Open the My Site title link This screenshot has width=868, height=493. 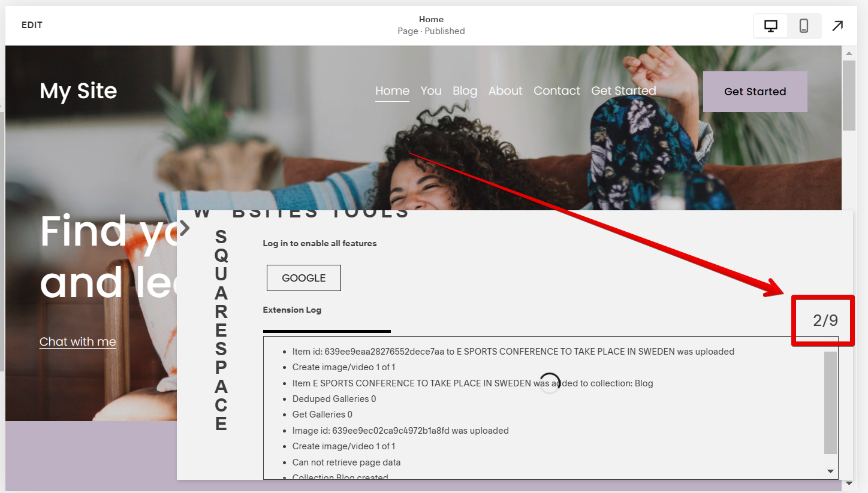(79, 91)
